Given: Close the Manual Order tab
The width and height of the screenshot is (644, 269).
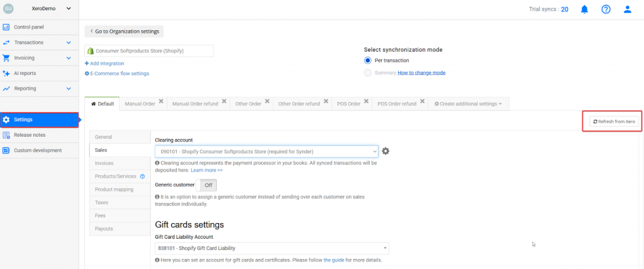Looking at the screenshot, I should [161, 101].
